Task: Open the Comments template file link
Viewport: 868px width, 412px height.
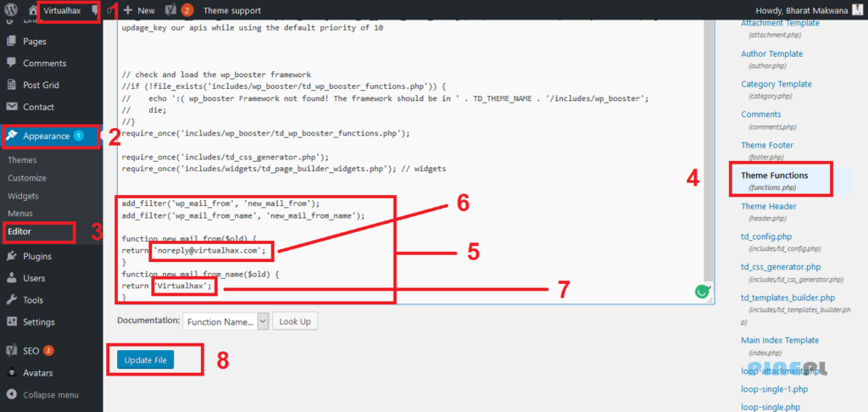Action: (x=761, y=114)
